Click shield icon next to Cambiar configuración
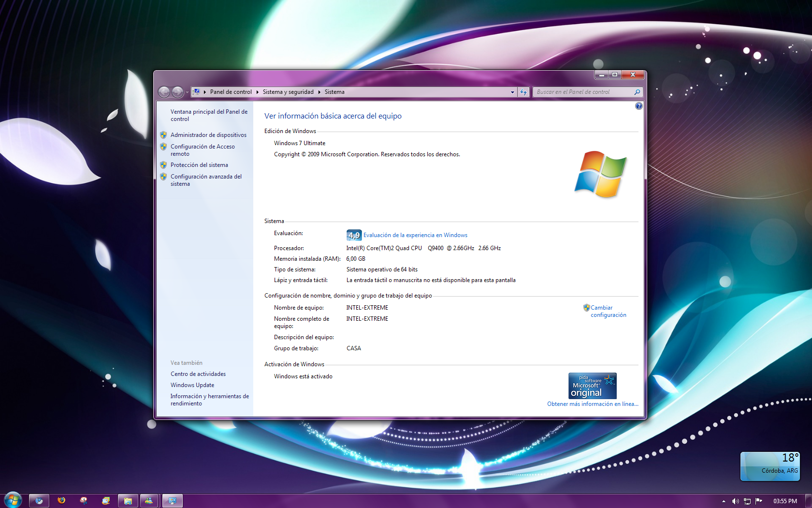 pyautogui.click(x=586, y=308)
